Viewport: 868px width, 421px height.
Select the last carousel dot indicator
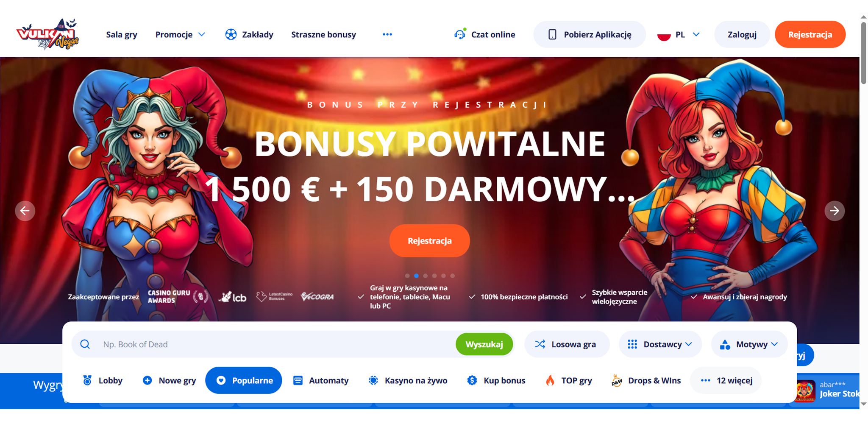click(x=453, y=276)
